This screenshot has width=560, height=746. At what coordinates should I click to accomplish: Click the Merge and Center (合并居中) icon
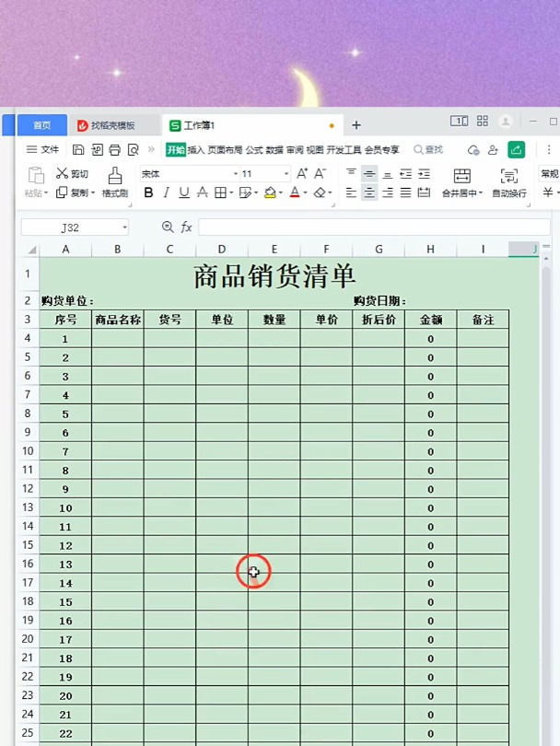point(461,176)
